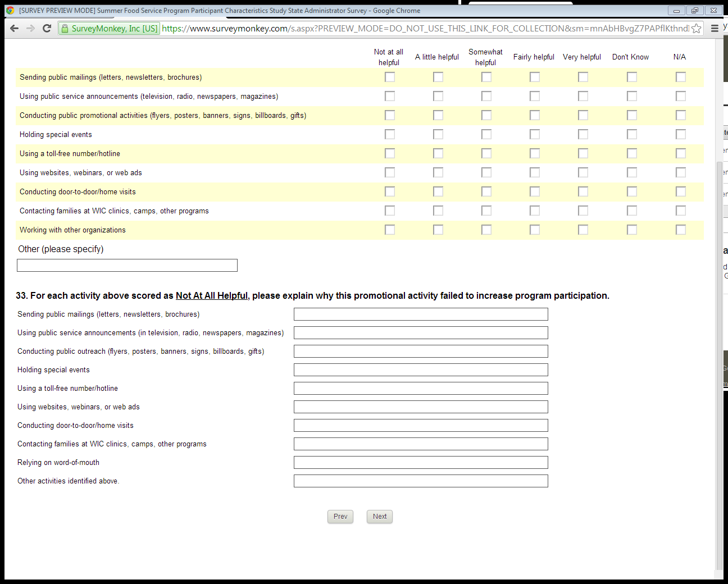Bookmark page with star icon
728x584 pixels.
point(696,29)
